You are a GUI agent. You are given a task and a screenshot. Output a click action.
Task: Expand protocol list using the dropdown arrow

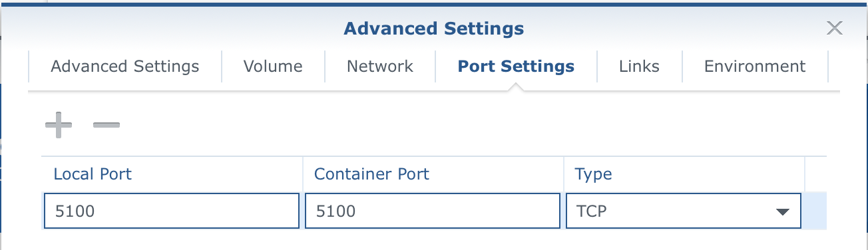tap(782, 212)
